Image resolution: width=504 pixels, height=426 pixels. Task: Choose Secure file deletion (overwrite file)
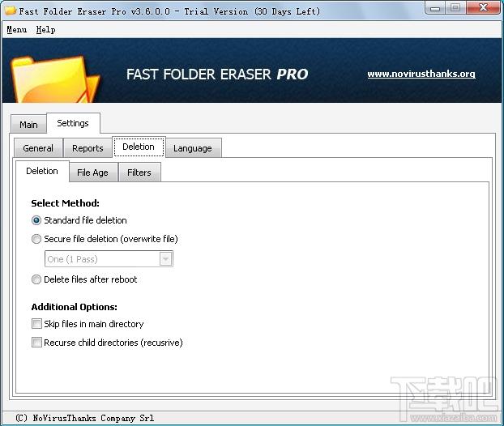36,239
